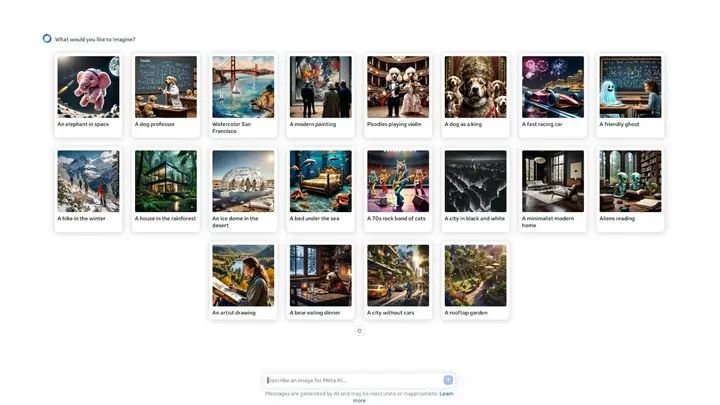Open 'Poodles playing violin' suggestion
The width and height of the screenshot is (720, 405).
tap(398, 93)
